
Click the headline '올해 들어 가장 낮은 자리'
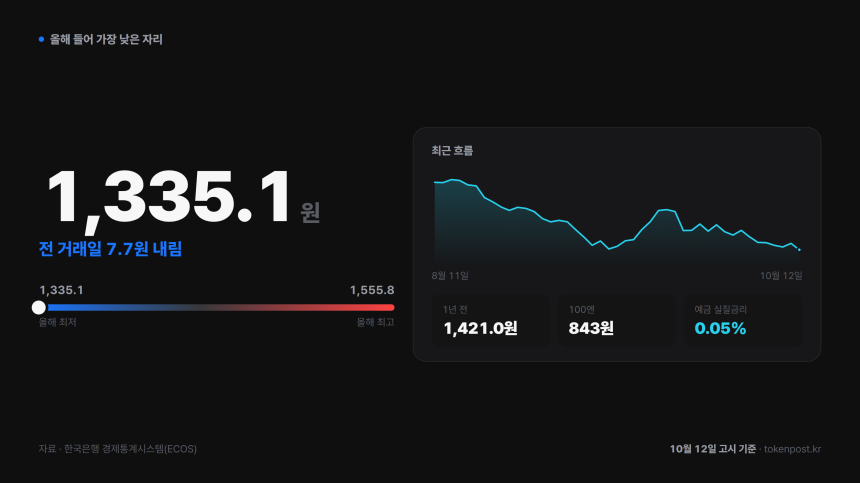click(106, 39)
